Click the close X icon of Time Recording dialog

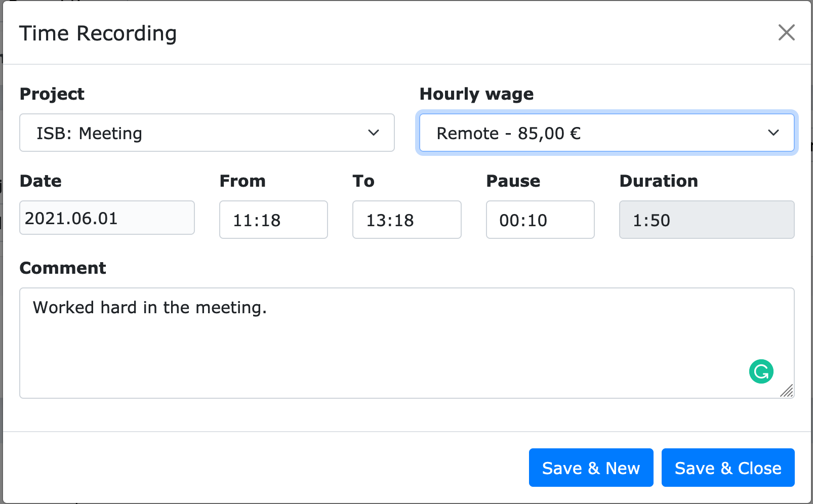coord(786,32)
